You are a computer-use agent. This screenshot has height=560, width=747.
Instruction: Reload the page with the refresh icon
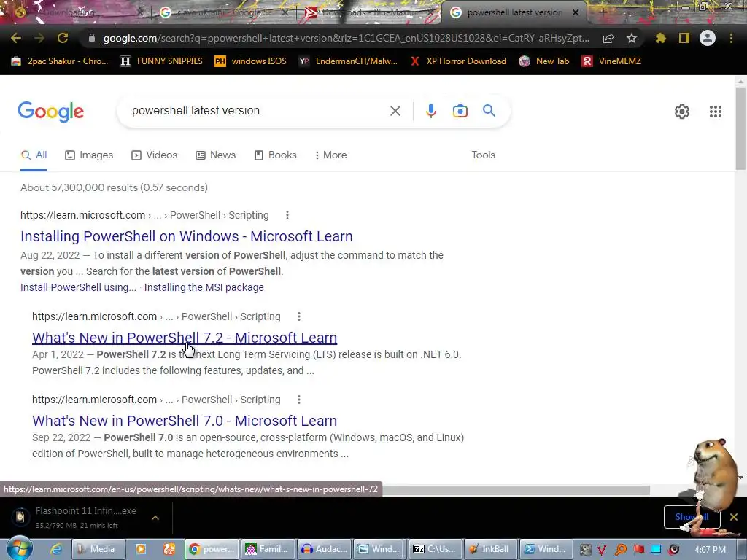pos(63,38)
